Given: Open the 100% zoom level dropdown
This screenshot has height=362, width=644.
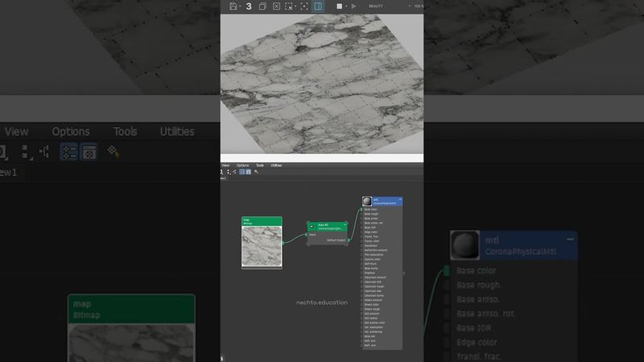Looking at the screenshot, I should point(417,6).
